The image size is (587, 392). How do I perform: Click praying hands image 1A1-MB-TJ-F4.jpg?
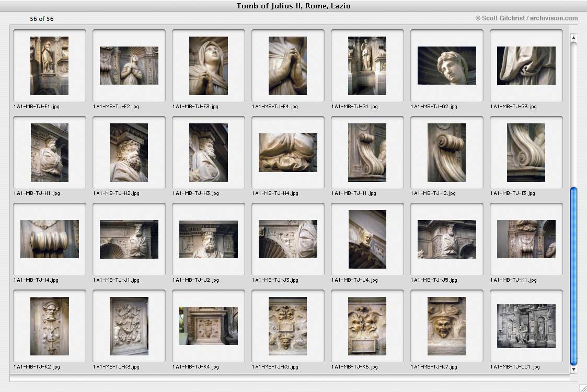pyautogui.click(x=287, y=65)
